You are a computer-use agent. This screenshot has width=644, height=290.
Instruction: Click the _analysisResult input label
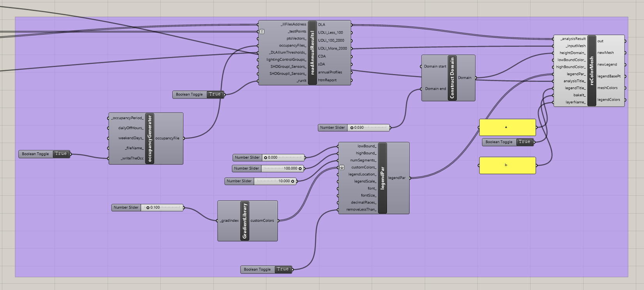pos(573,39)
